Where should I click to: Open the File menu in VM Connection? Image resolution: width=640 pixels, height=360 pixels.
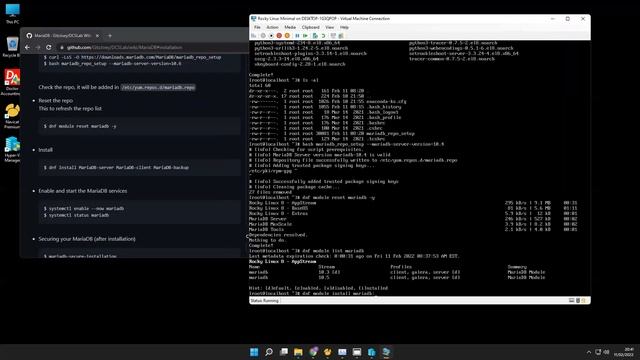(257, 27)
